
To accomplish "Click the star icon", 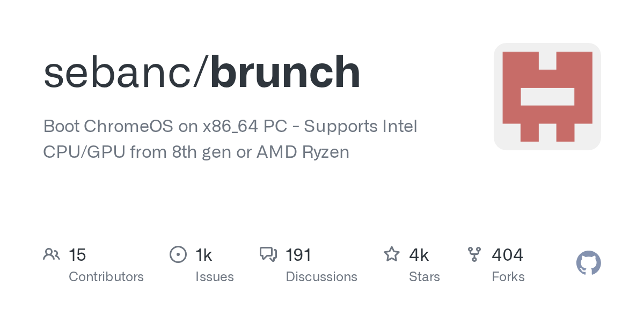I will click(391, 254).
